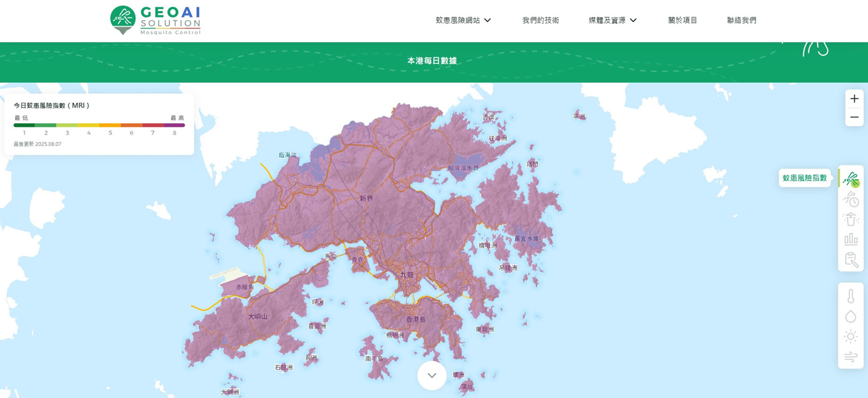868x398 pixels.
Task: Open the mosquito history clock icon
Action: tap(851, 199)
